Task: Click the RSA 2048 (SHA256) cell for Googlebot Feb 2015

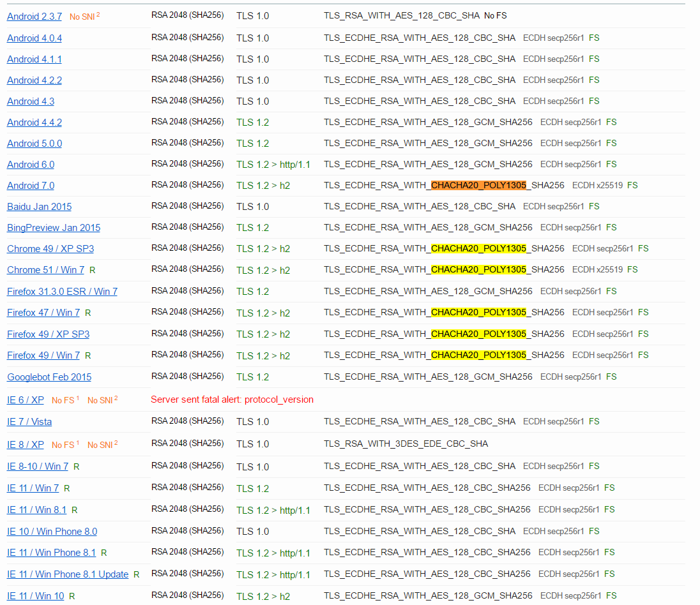Action: click(x=188, y=376)
